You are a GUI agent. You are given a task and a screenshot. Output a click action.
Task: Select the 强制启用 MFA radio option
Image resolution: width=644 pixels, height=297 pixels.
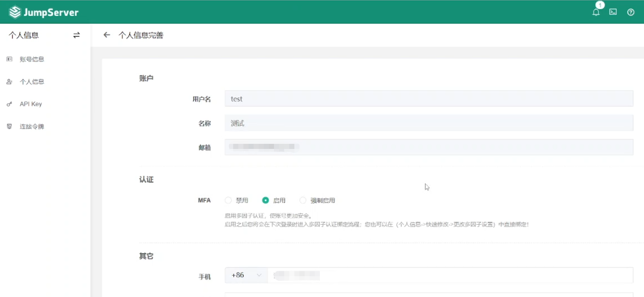303,200
